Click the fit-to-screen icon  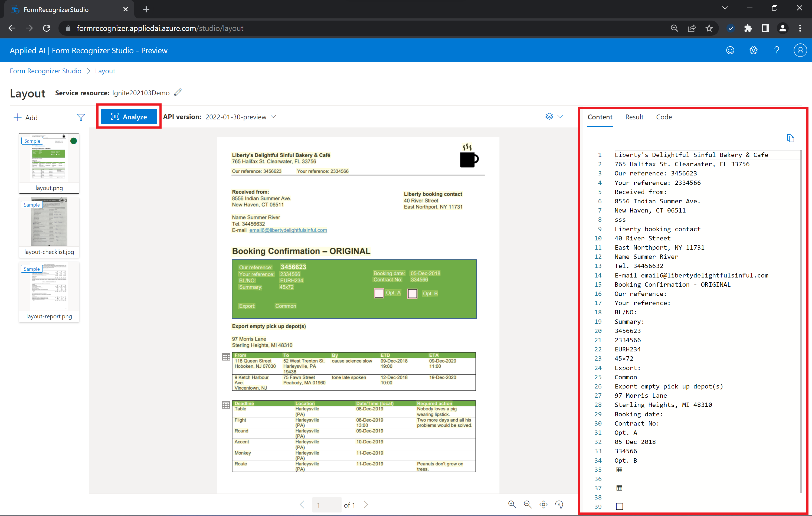click(x=543, y=505)
